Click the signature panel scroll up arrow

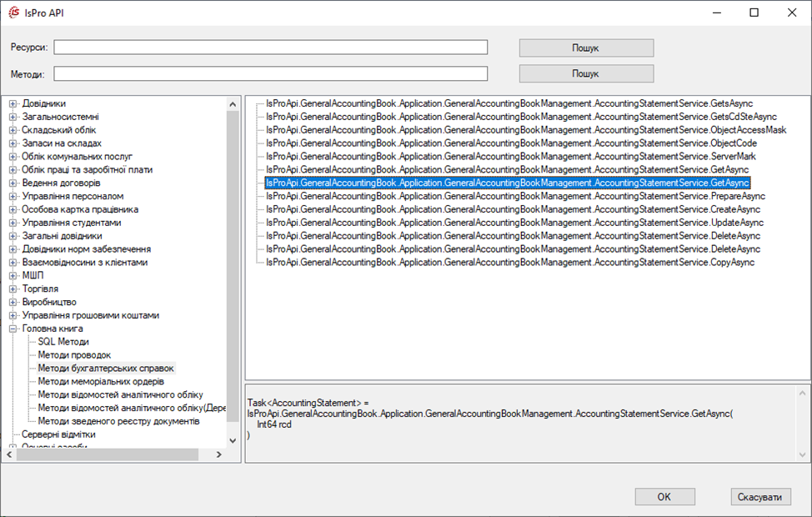tap(802, 394)
